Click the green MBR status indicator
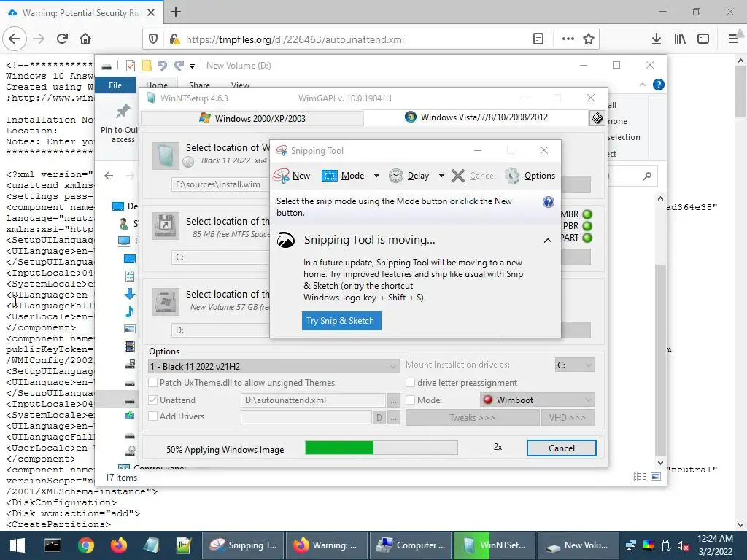747x560 pixels. (587, 214)
